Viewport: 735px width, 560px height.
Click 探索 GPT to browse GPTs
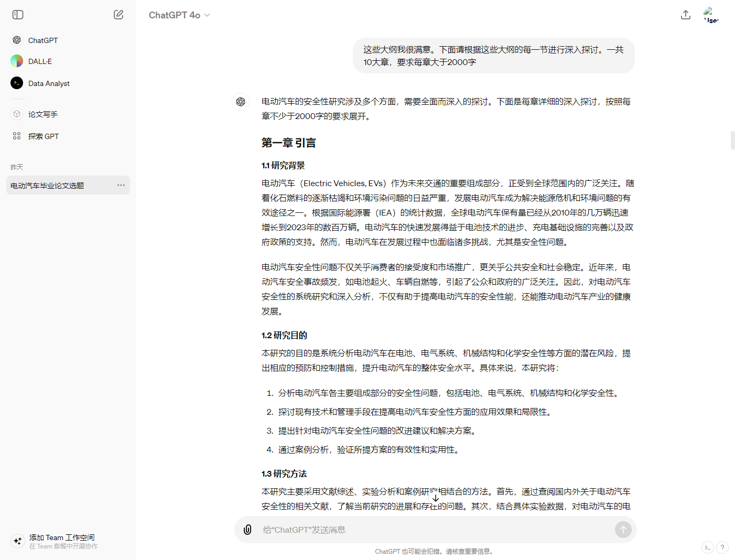[x=44, y=136]
